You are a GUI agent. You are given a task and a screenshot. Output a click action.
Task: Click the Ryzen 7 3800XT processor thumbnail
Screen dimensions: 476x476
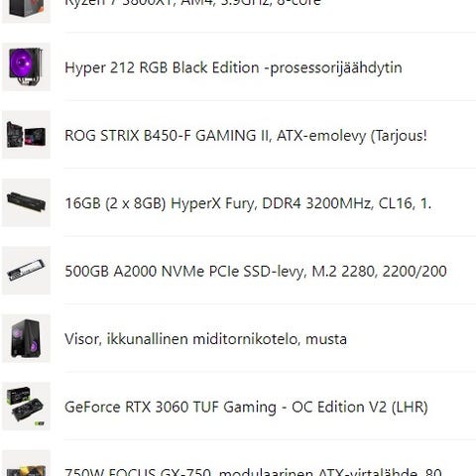[26, 11]
